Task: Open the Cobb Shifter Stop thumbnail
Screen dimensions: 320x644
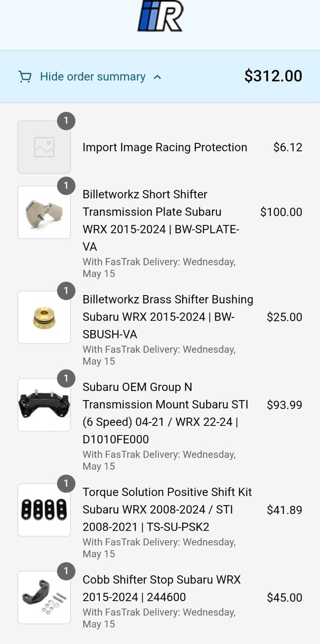Action: pos(44,597)
